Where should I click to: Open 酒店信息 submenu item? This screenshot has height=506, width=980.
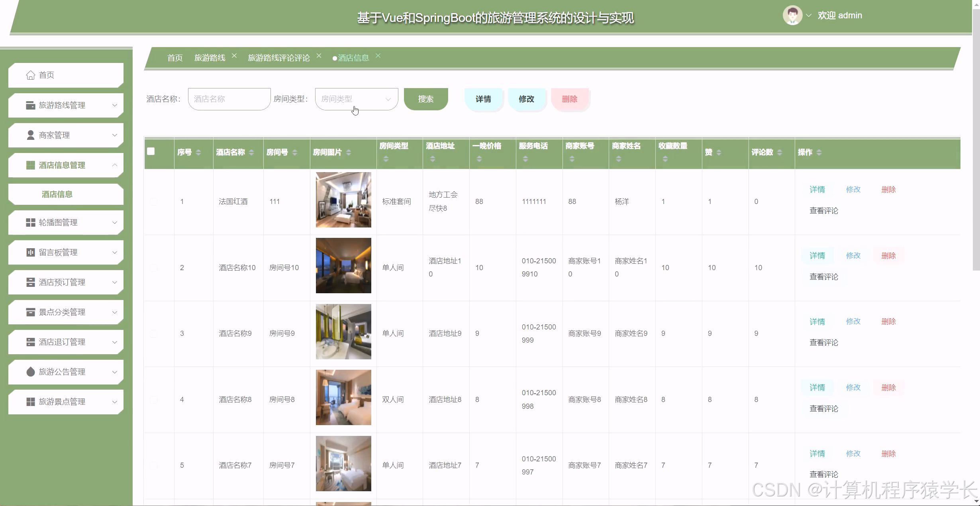66,194
